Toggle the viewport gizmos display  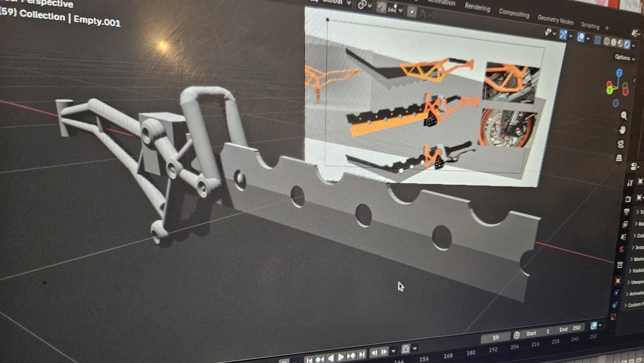click(x=563, y=34)
